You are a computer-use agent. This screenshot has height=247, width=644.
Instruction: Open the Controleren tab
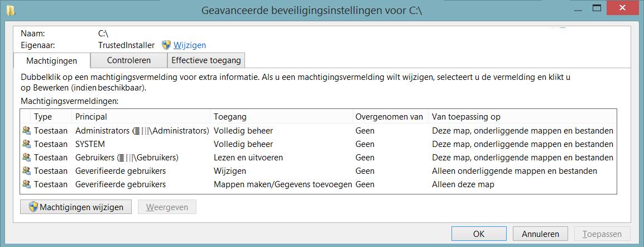pyautogui.click(x=129, y=60)
